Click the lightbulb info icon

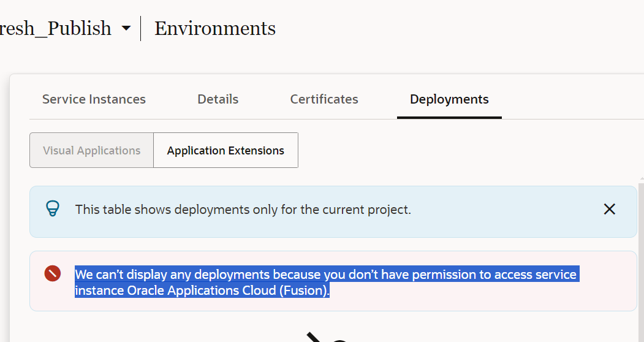(x=53, y=209)
